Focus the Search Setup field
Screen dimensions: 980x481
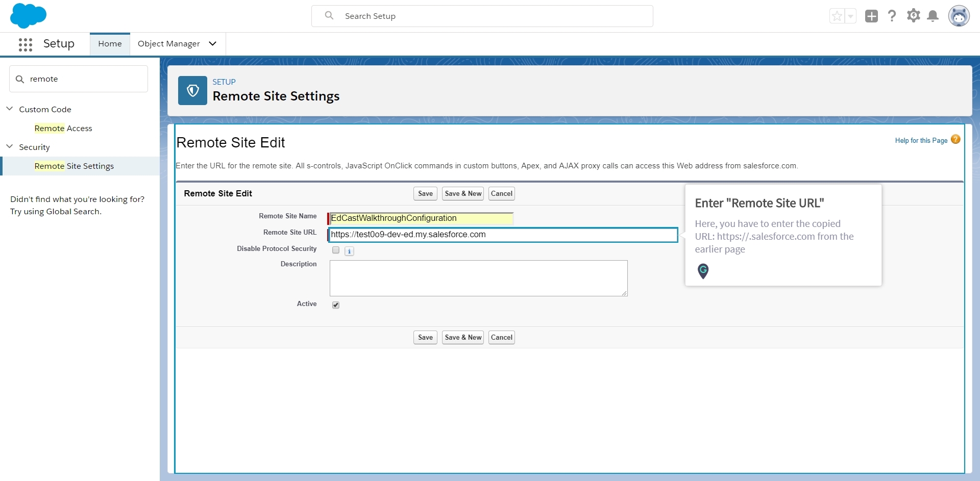482,16
